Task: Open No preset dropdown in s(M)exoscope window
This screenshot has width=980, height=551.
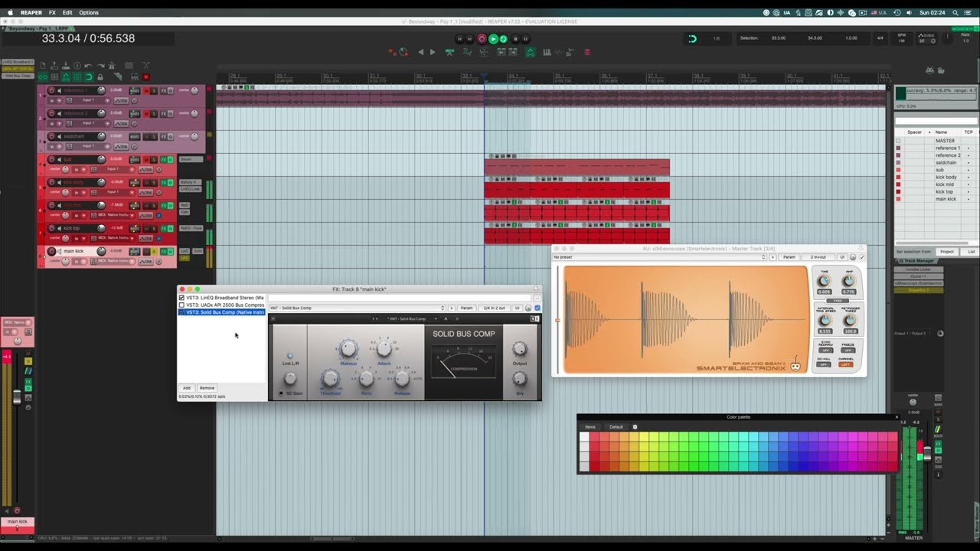Action: tap(659, 257)
